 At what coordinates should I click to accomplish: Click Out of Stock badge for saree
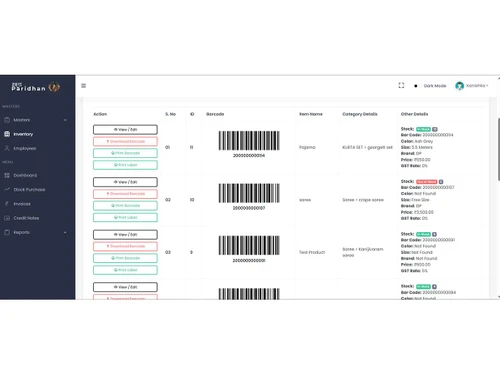pyautogui.click(x=426, y=182)
